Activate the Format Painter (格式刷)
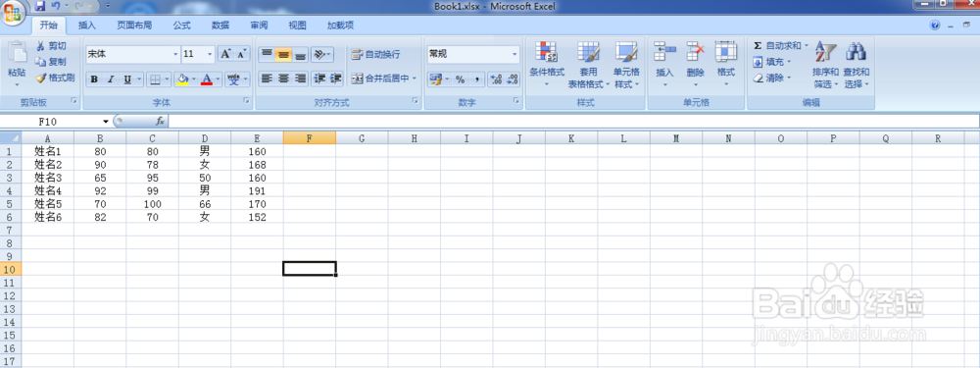The image size is (980, 368). [55, 78]
